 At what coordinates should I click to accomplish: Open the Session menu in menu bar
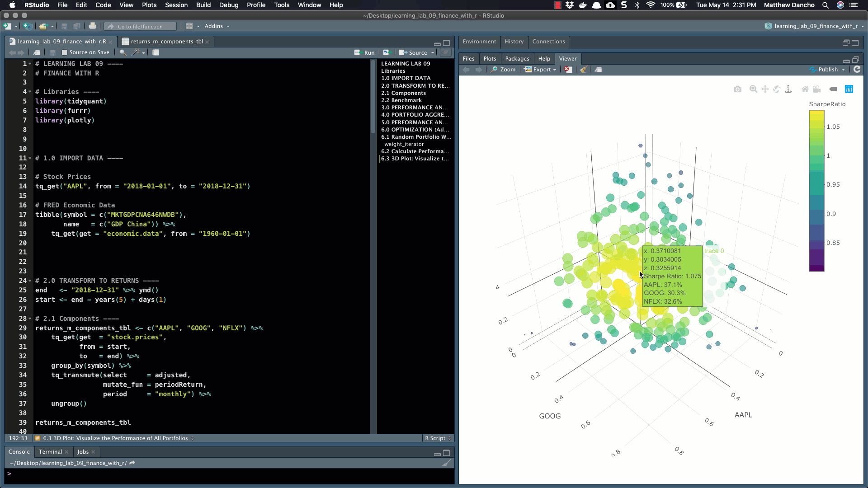click(176, 5)
